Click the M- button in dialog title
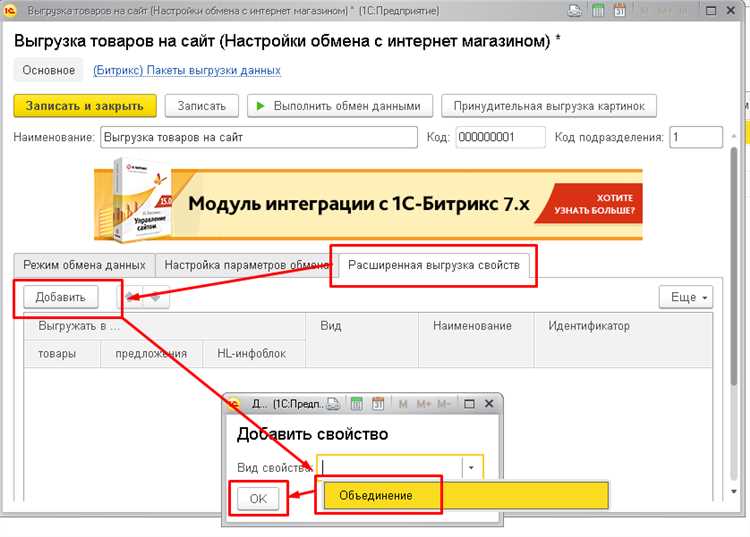 point(443,405)
